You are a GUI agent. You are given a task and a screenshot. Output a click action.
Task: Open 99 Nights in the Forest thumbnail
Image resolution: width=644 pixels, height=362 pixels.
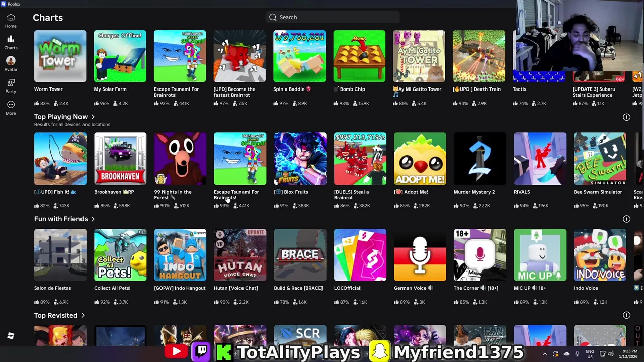(x=180, y=158)
